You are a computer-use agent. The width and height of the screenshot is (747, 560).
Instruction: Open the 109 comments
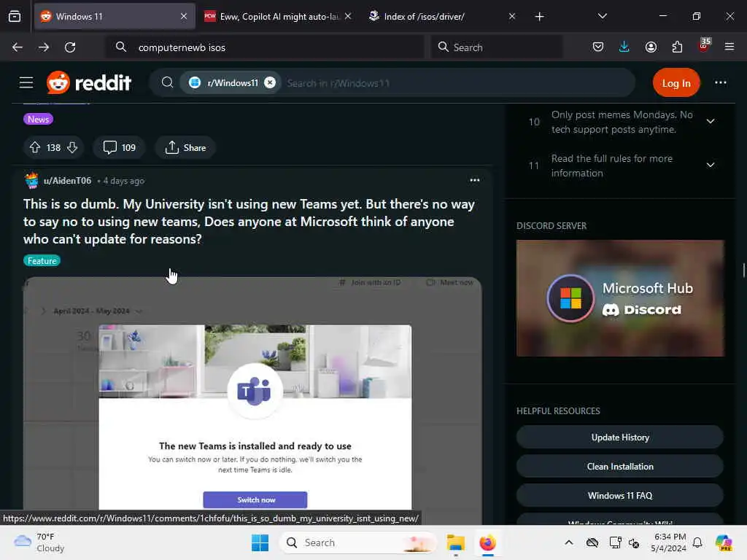[119, 147]
